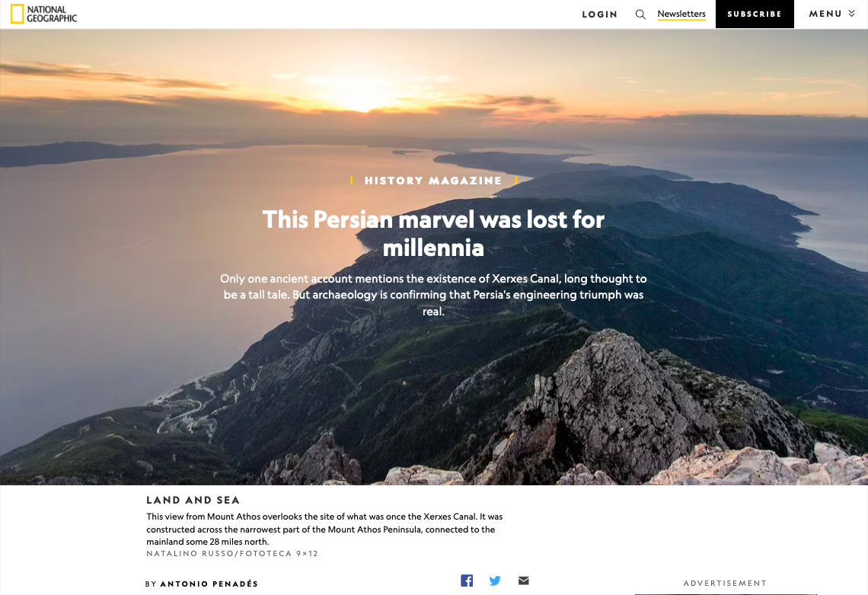
Task: Share article on Twitter
Action: coord(495,580)
